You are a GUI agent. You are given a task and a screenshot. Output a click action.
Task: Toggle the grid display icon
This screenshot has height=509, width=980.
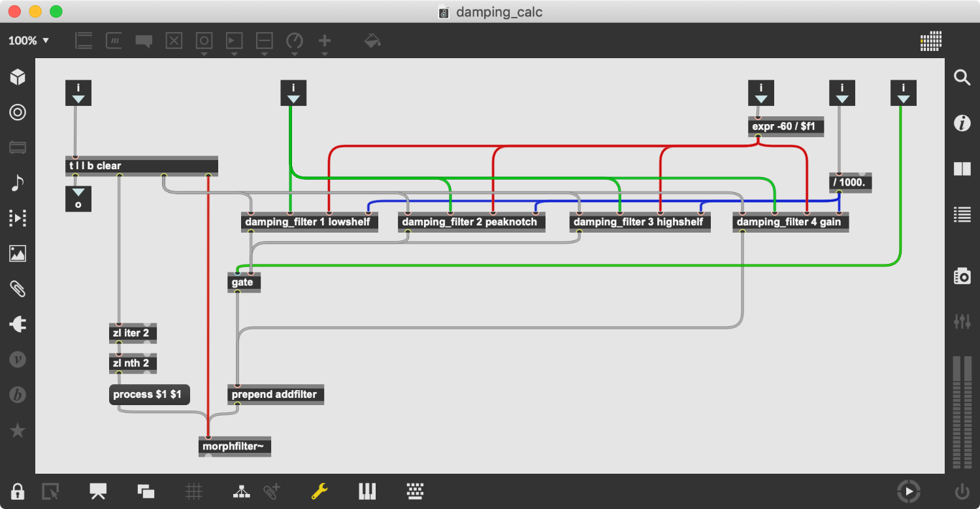point(193,491)
